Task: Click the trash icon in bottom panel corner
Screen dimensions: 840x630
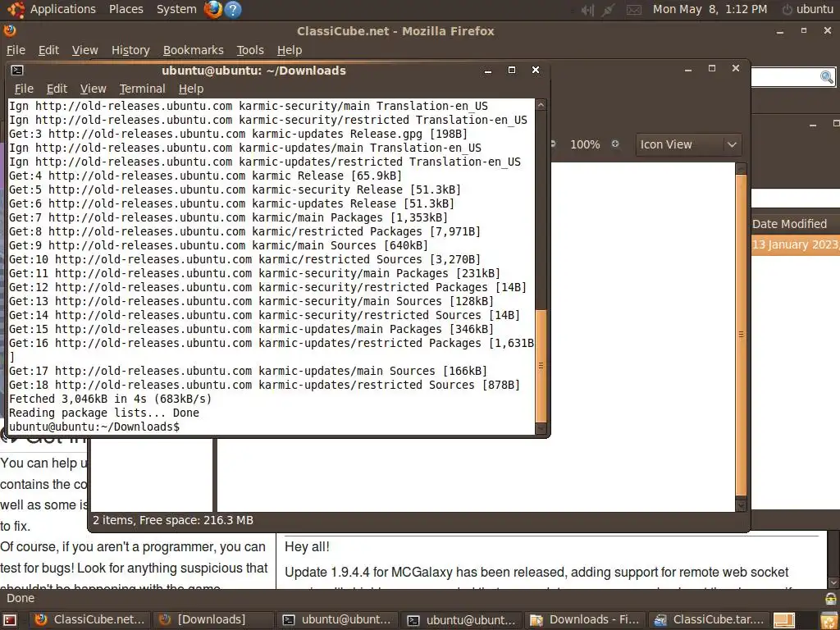Action: (830, 620)
